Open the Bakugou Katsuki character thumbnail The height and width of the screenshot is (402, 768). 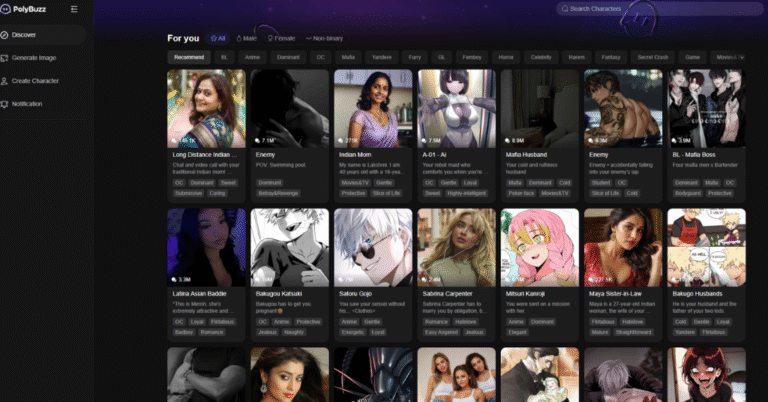point(289,248)
